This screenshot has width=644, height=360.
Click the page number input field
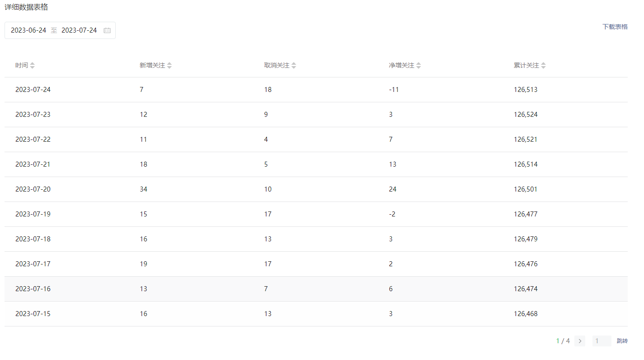(601, 341)
